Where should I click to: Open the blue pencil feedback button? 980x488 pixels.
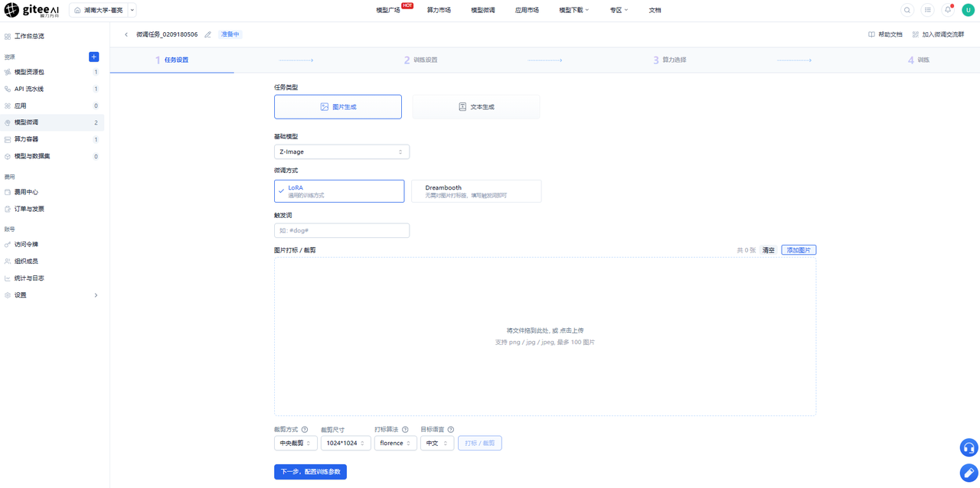[x=969, y=473]
